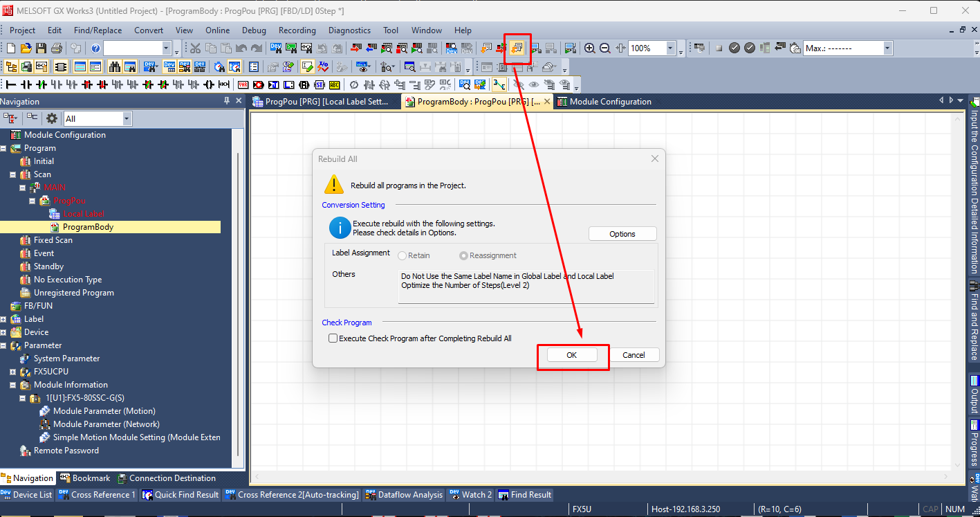
Task: Open help with the blue question mark icon
Action: (x=95, y=48)
